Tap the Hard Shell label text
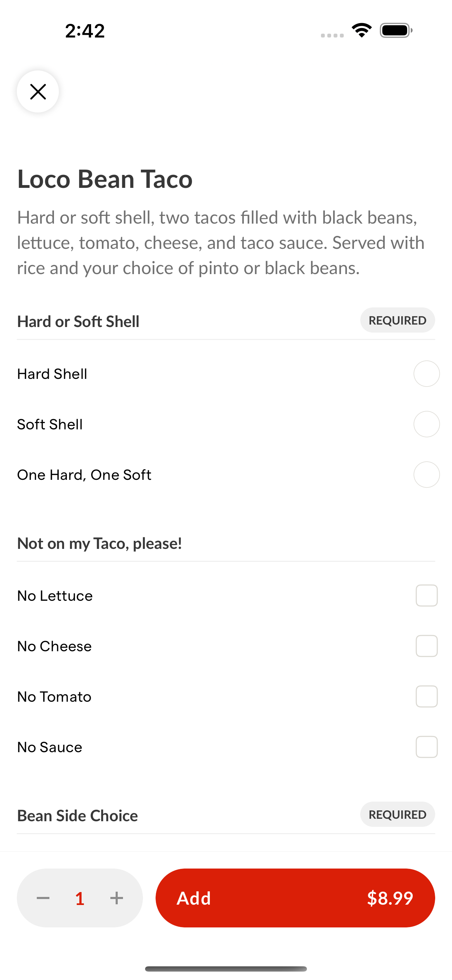This screenshot has height=980, width=452. 52,374
